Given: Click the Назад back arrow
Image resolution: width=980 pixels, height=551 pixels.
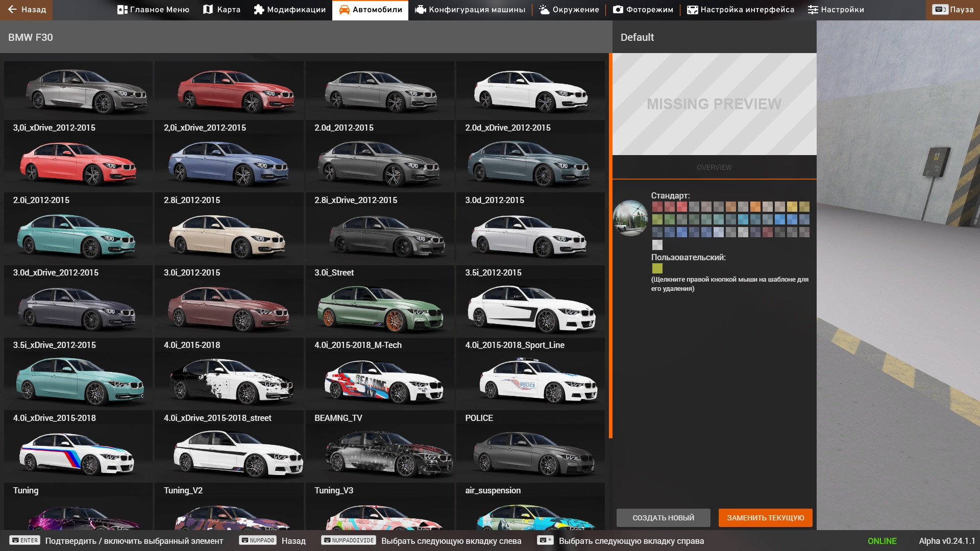Looking at the screenshot, I should [12, 9].
